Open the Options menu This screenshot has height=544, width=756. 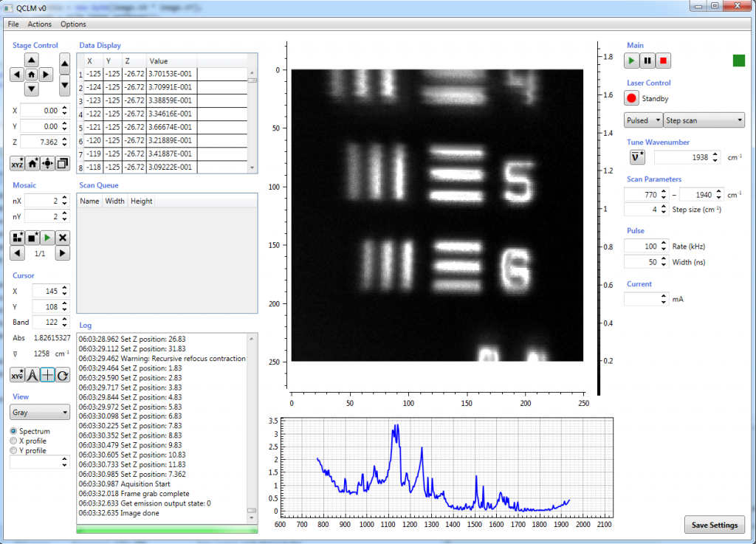tap(72, 24)
